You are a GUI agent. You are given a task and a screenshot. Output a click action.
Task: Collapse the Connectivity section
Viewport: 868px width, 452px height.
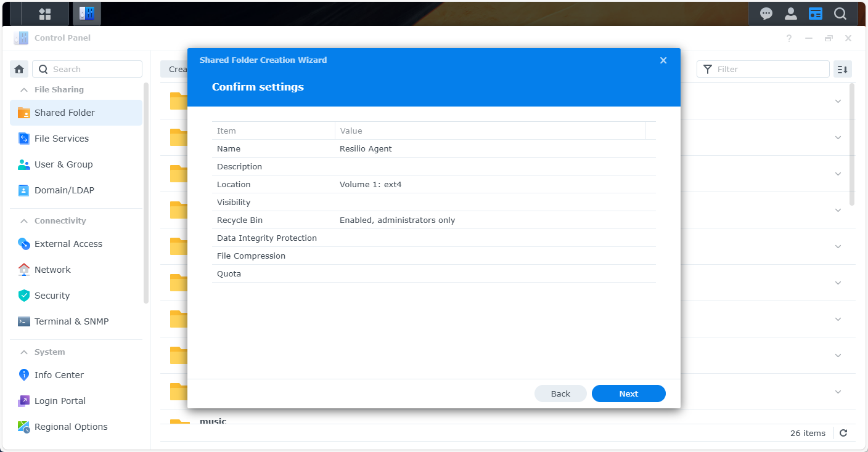coord(24,221)
